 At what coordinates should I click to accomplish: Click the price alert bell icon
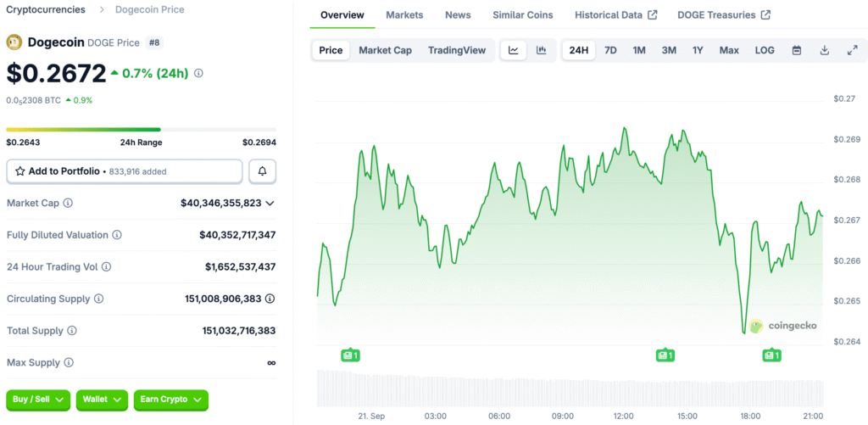click(x=263, y=171)
